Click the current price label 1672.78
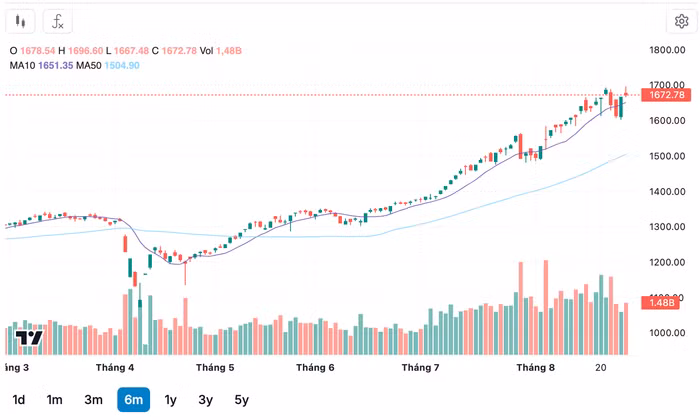Screen dimensions: 700x420 [666, 95]
